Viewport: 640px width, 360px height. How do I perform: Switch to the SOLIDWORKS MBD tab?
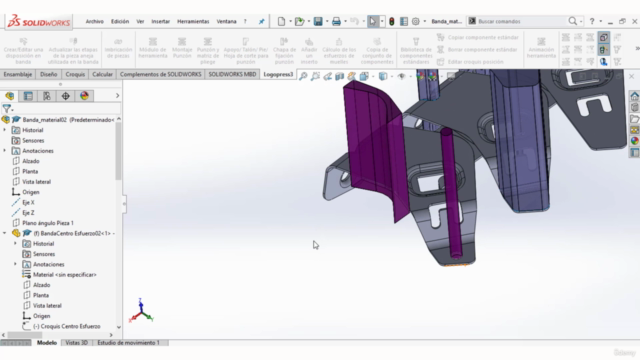point(232,74)
